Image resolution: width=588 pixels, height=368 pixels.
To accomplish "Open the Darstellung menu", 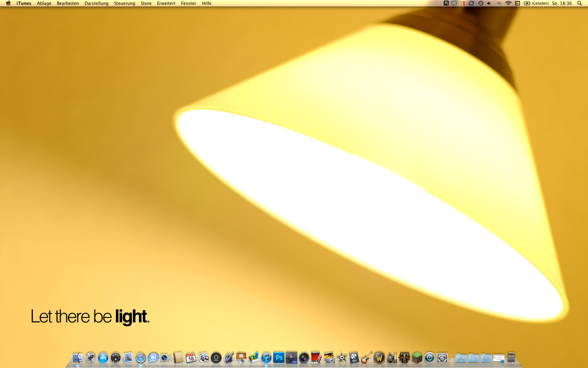I will (x=96, y=3).
